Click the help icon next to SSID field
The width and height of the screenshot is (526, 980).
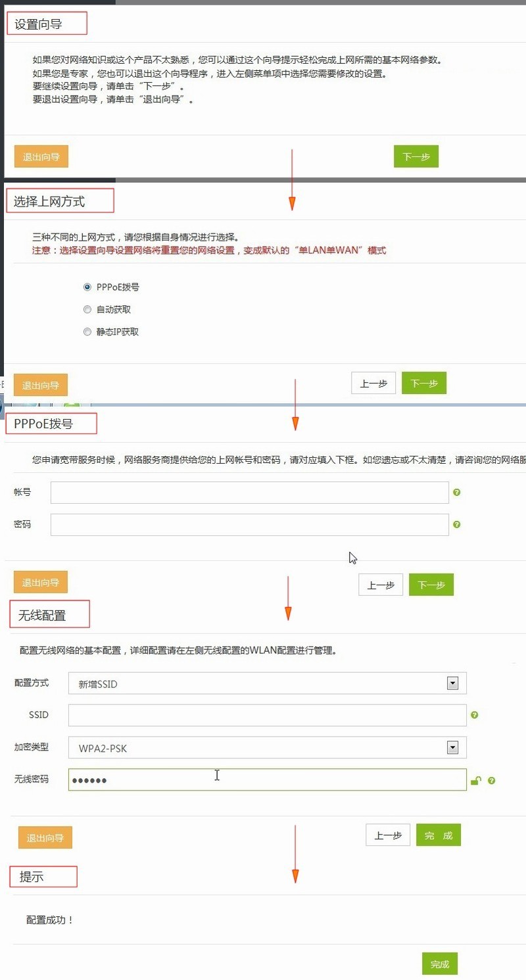pyautogui.click(x=475, y=715)
